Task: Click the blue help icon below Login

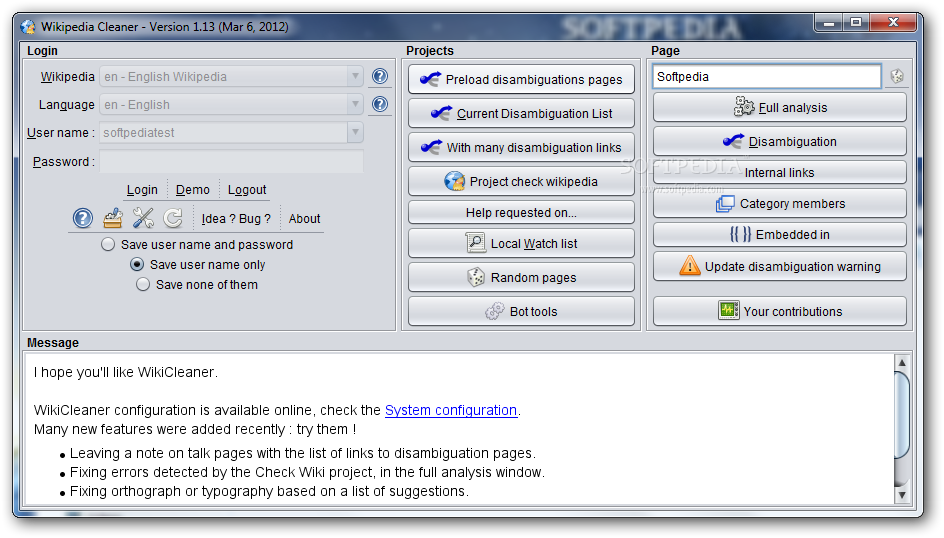Action: coord(83,218)
